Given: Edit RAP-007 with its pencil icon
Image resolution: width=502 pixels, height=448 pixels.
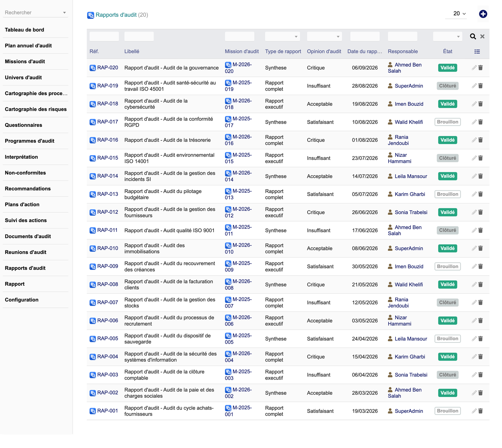Looking at the screenshot, I should [x=474, y=302].
